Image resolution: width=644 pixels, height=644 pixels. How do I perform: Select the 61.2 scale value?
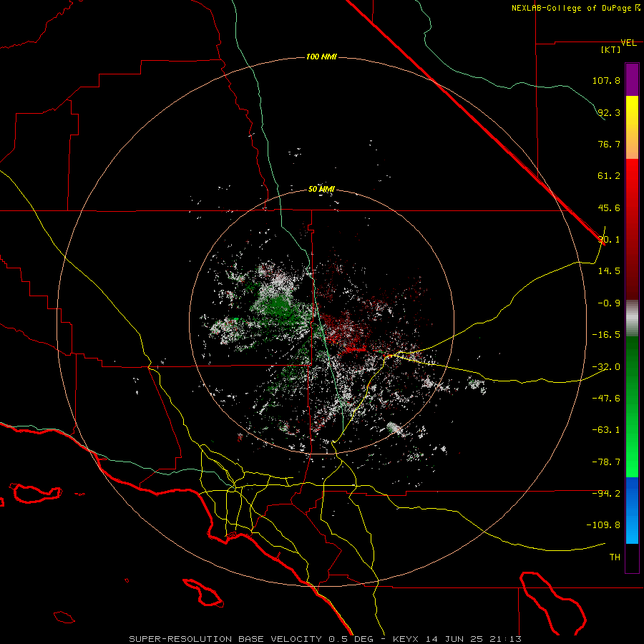coord(609,176)
